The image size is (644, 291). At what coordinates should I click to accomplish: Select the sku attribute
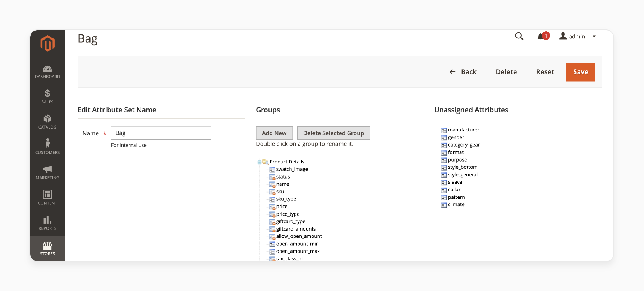pos(280,192)
